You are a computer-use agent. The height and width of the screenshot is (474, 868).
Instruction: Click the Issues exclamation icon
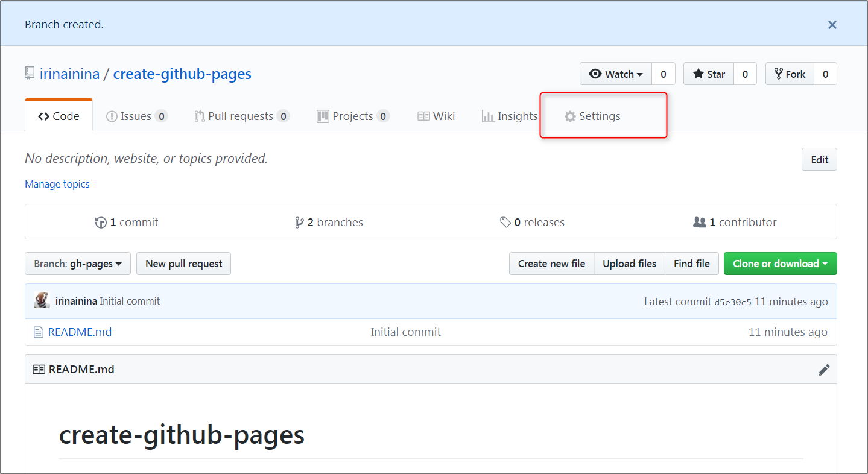[x=112, y=116]
